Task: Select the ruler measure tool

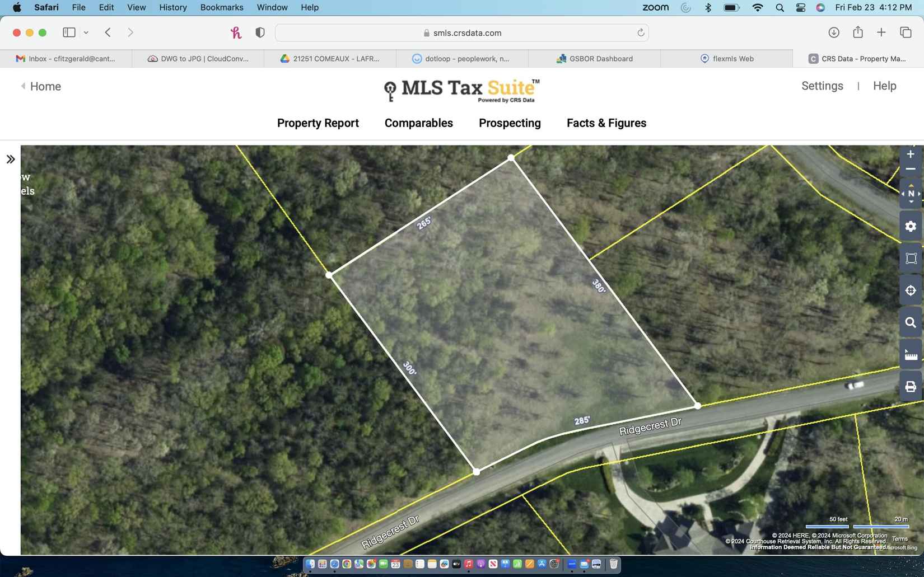Action: pyautogui.click(x=911, y=355)
